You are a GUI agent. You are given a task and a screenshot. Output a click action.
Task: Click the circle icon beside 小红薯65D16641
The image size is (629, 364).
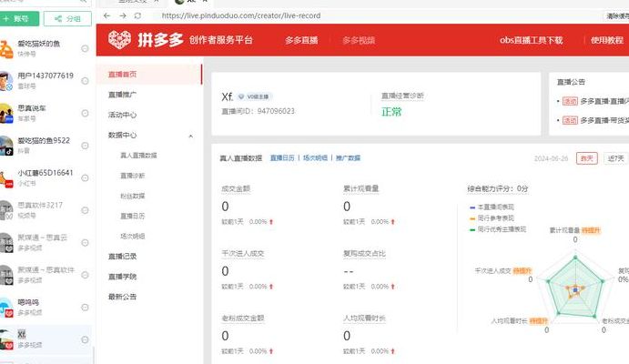coord(85,178)
